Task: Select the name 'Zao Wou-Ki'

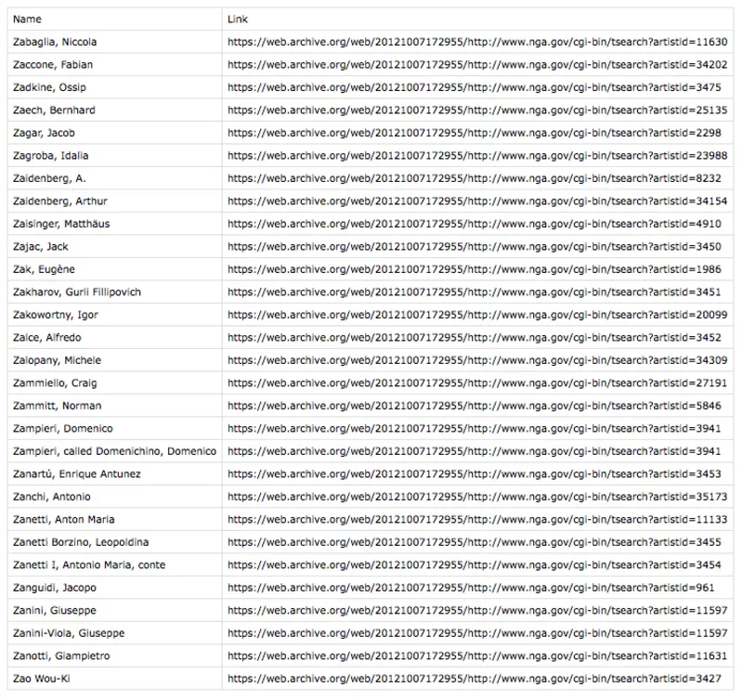Action: pyautogui.click(x=41, y=679)
